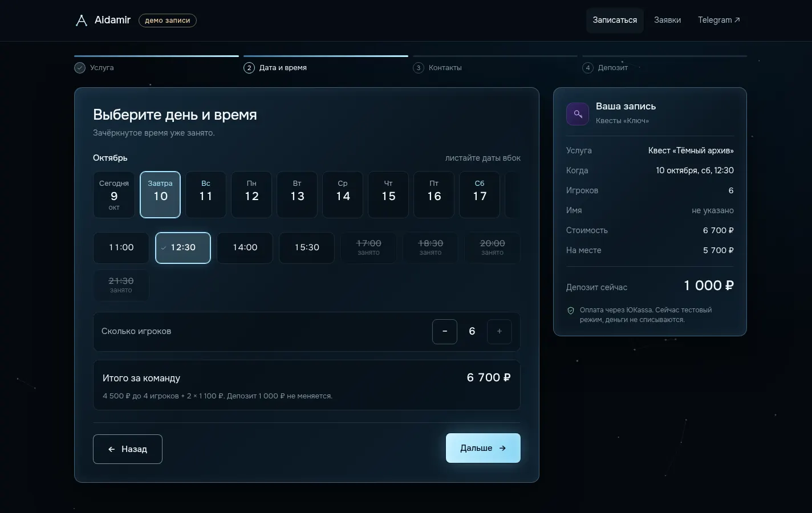Select the Сегодня 9 date card
The height and width of the screenshot is (513, 812).
click(114, 195)
